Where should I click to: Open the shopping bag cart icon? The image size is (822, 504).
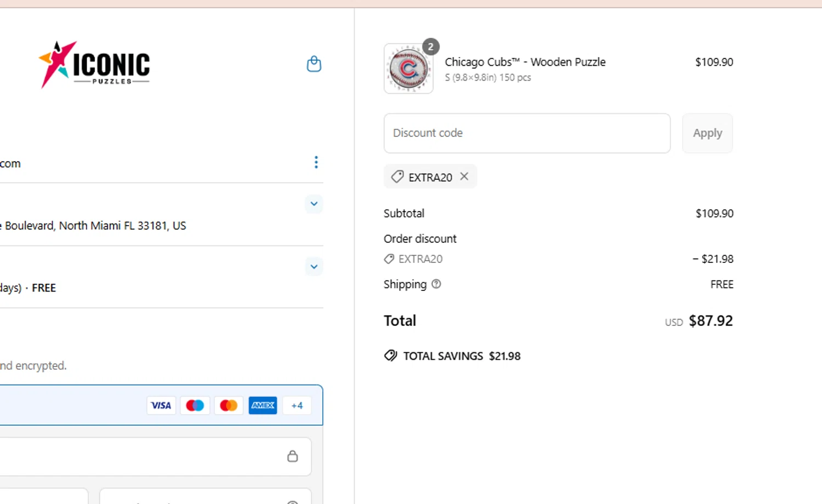point(314,64)
